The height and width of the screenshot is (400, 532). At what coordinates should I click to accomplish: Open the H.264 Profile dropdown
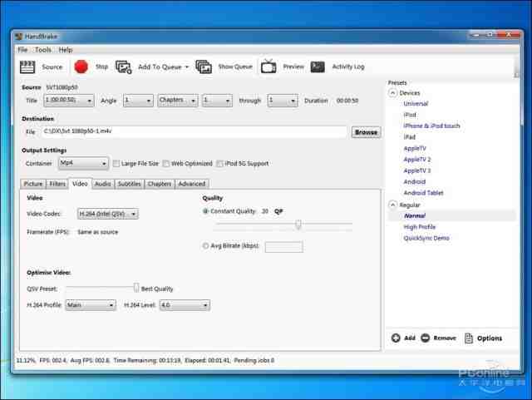[91, 305]
